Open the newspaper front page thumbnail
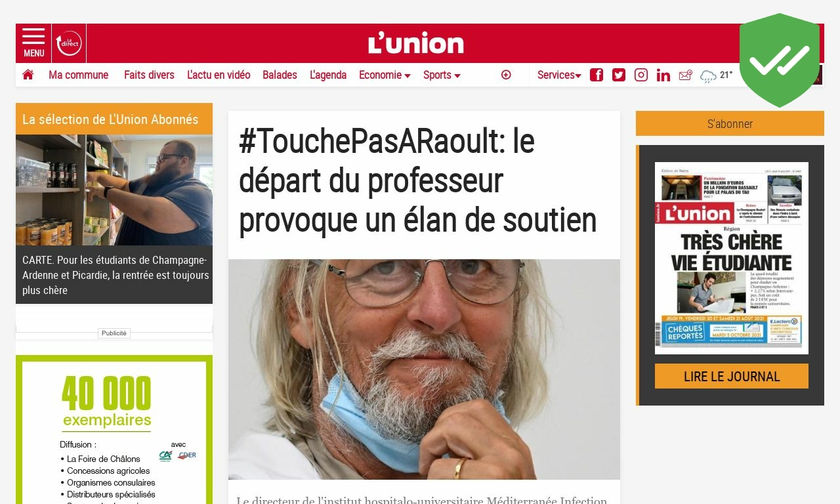Image resolution: width=840 pixels, height=504 pixels. [732, 258]
